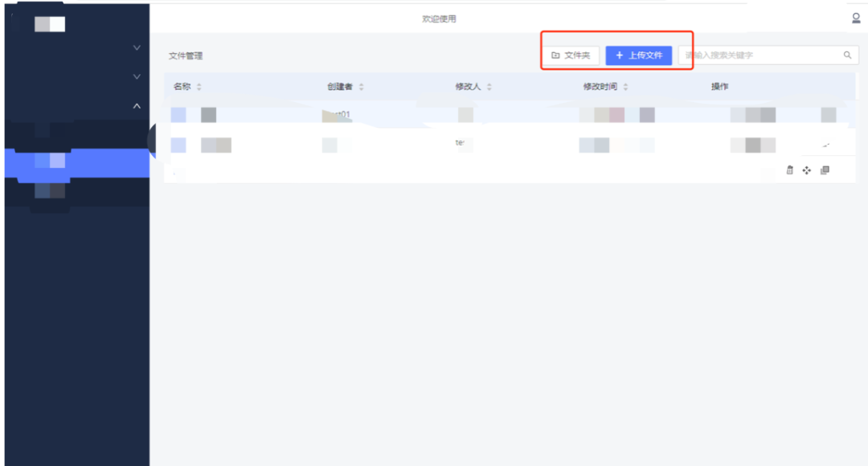Click the 操作 column header

coord(719,86)
